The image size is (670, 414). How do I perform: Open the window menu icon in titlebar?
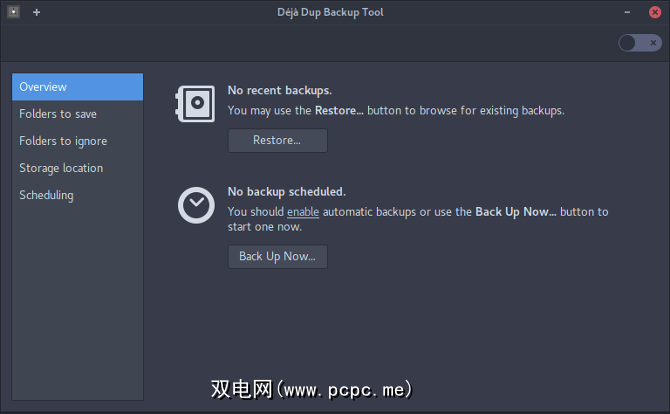coord(13,12)
